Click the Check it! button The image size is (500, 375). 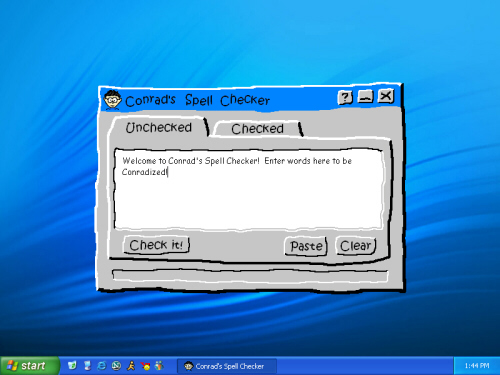point(156,245)
